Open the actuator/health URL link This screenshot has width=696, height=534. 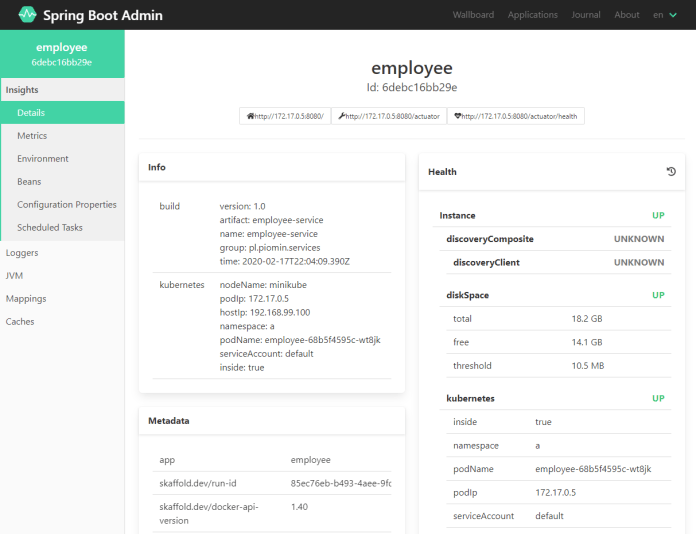click(516, 116)
